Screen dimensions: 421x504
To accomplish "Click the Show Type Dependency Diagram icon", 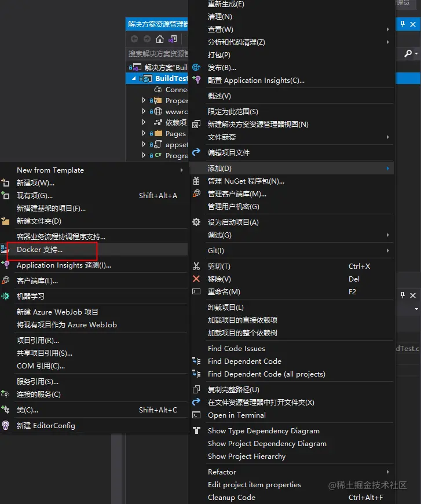I will point(196,430).
